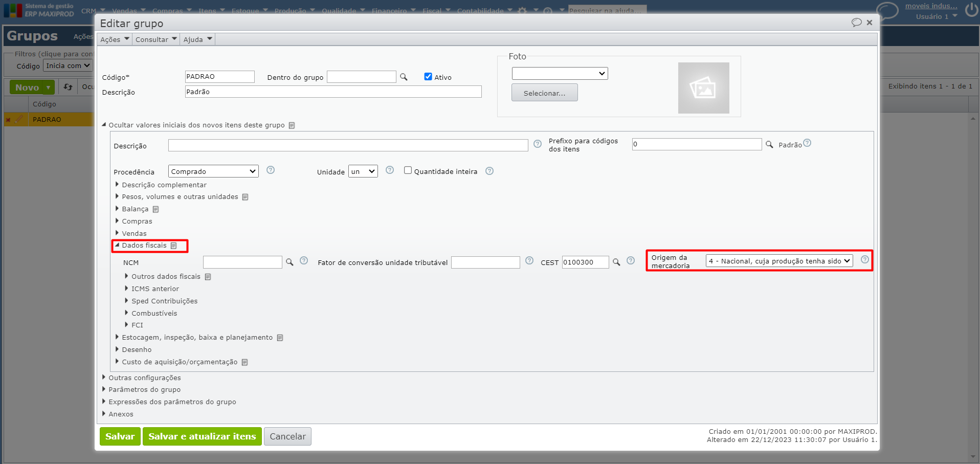Open the Foto selection dropdown
Viewport: 980px width, 464px height.
pos(560,74)
